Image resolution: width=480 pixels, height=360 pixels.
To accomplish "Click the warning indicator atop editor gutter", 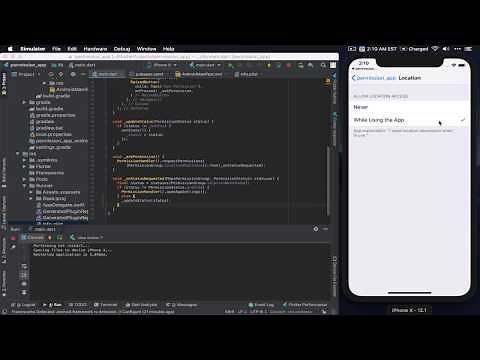I will coord(327,80).
